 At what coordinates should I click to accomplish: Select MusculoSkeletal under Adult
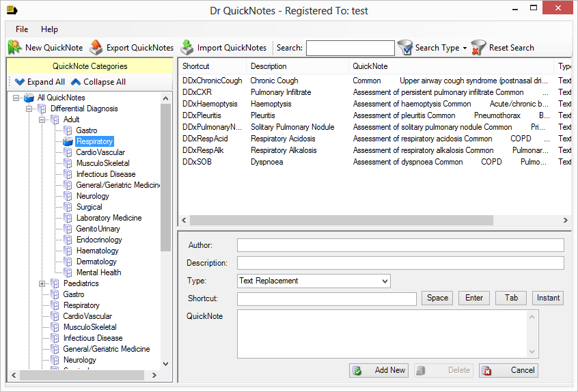(x=102, y=163)
